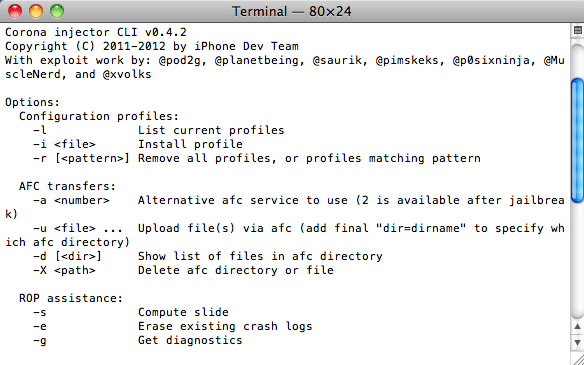This screenshot has height=365, width=584.
Task: Click the blue scrollbar thumb
Action: [x=577, y=140]
